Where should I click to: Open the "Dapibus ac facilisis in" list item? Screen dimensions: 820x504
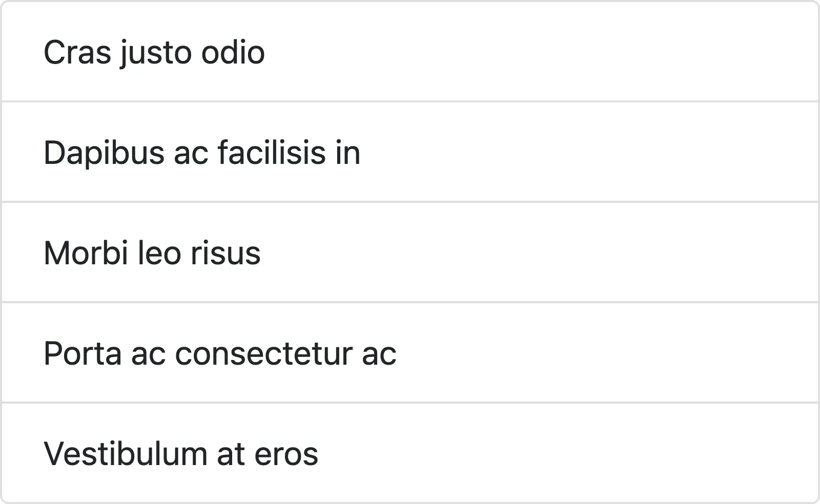[410, 152]
